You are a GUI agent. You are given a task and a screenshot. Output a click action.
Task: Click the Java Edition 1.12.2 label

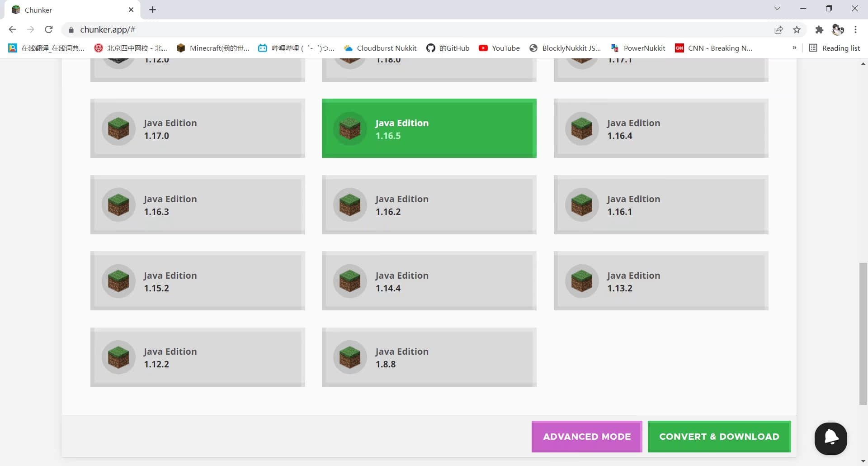click(170, 358)
